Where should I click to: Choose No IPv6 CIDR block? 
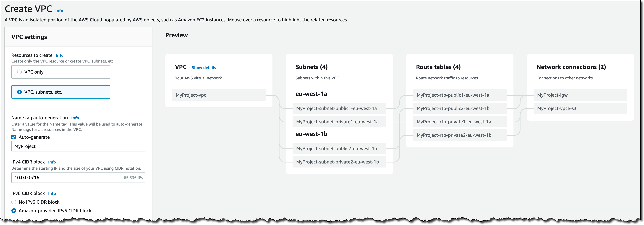click(x=14, y=202)
